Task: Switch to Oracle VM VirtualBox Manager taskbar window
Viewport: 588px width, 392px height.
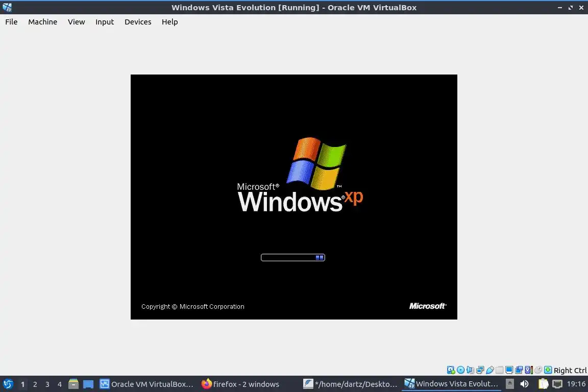Action: point(146,384)
